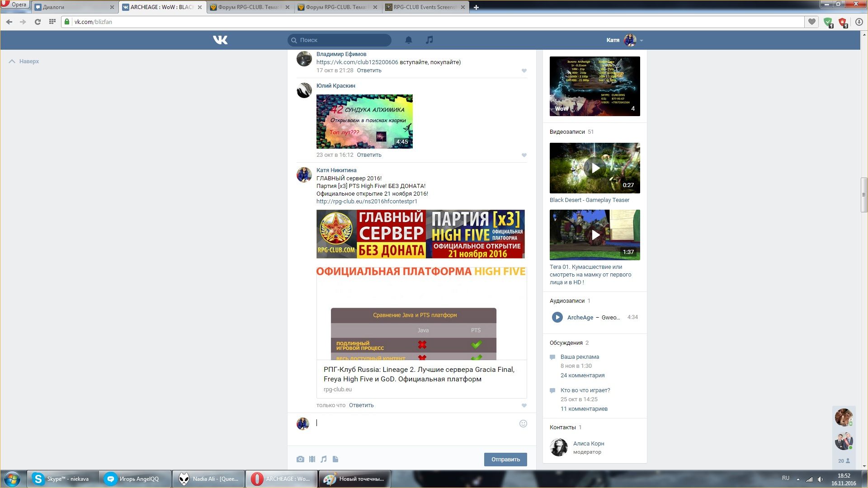Open notifications bell icon
Screen dimensions: 868x488
409,40
